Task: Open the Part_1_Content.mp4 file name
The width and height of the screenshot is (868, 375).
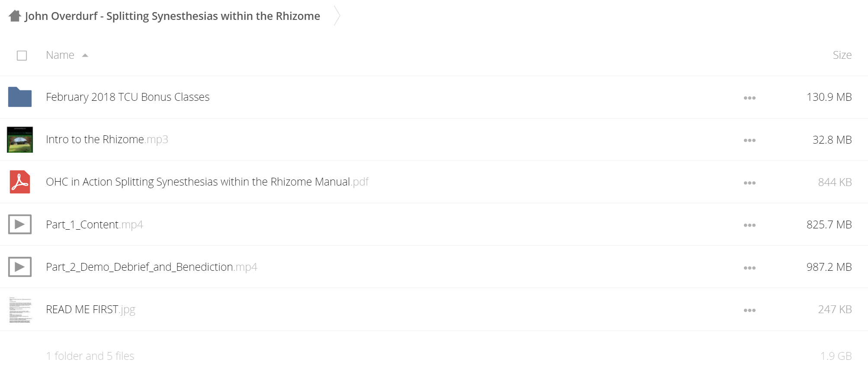Action: (94, 224)
